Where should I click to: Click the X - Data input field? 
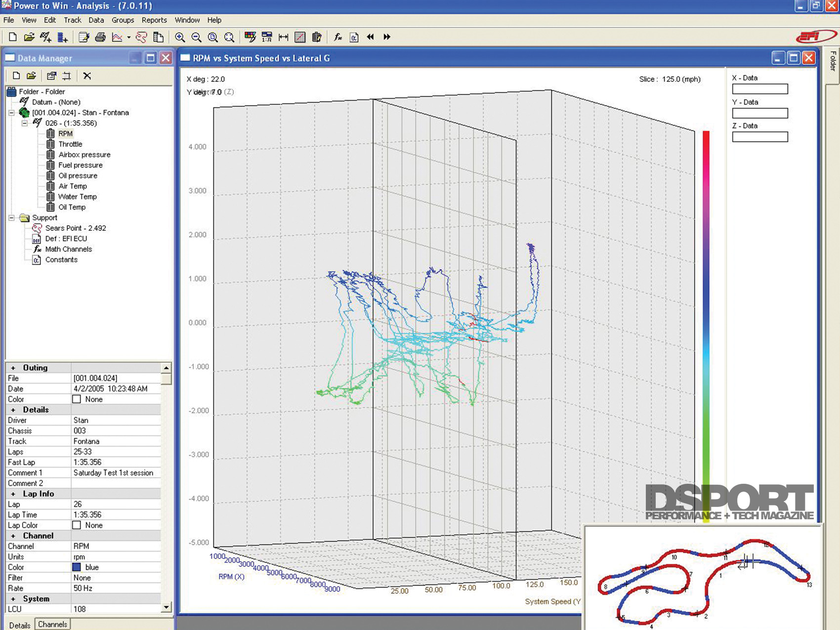point(760,89)
